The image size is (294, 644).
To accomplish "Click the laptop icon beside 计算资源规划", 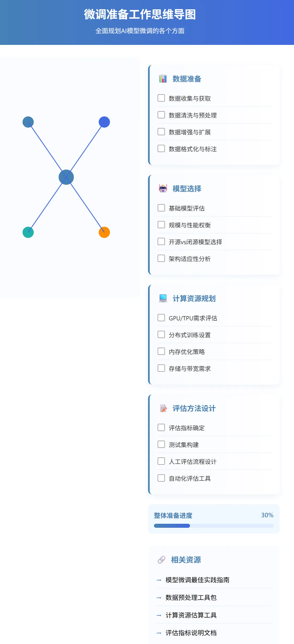I will pos(162,298).
